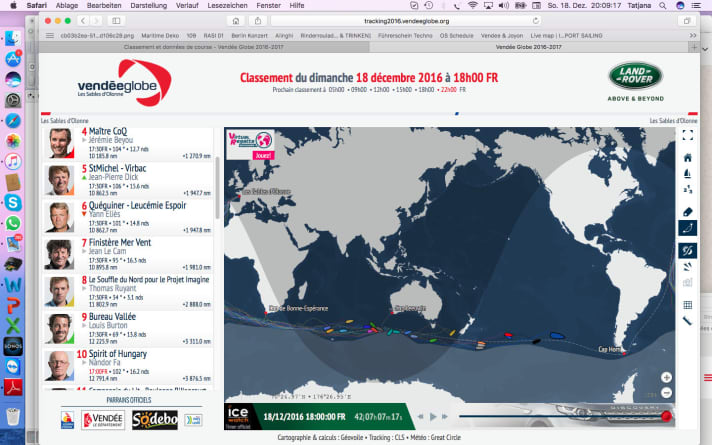Click the Vendée Globe logo
712x445 pixels.
click(124, 83)
